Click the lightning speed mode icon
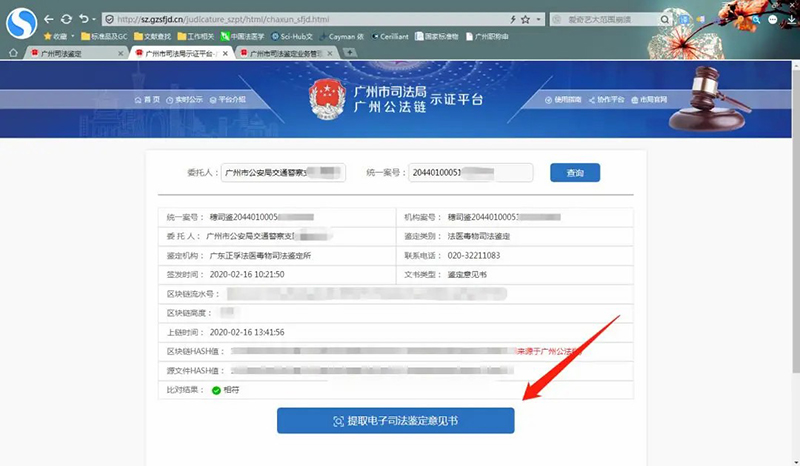Image resolution: width=800 pixels, height=466 pixels. [x=513, y=19]
